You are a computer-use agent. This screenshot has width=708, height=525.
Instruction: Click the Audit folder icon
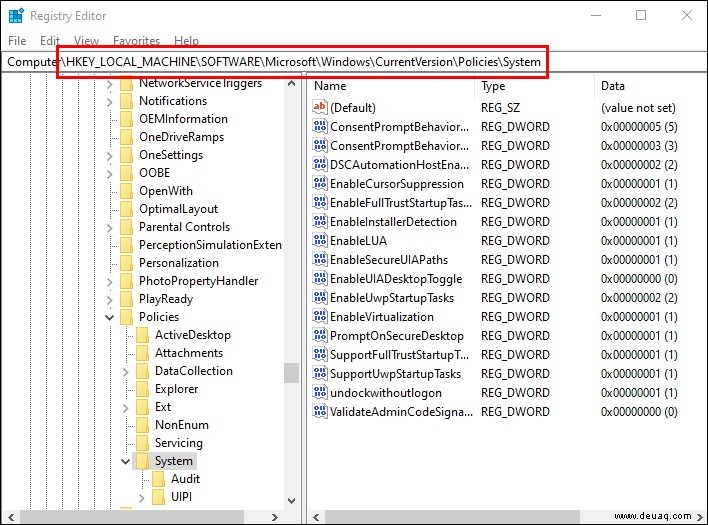point(158,479)
